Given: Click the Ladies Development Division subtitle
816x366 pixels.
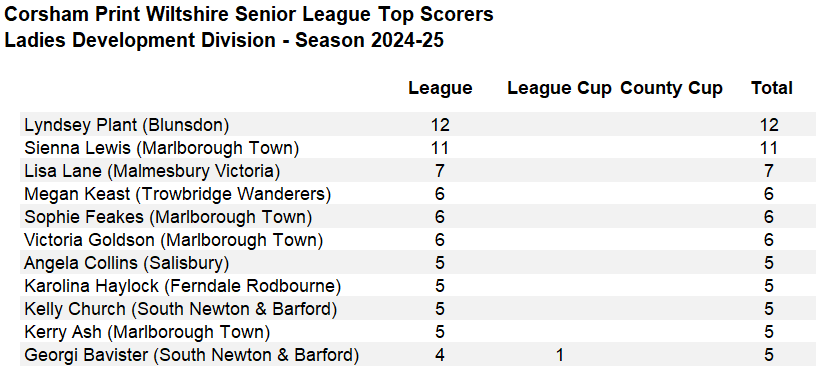Looking at the screenshot, I should pos(224,40).
